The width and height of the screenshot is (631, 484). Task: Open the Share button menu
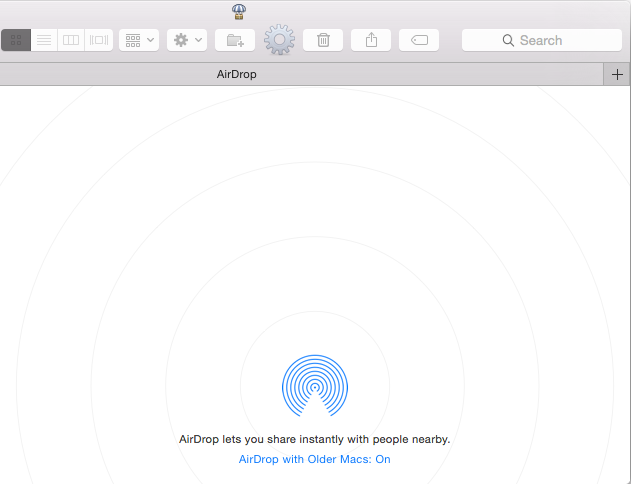[371, 40]
